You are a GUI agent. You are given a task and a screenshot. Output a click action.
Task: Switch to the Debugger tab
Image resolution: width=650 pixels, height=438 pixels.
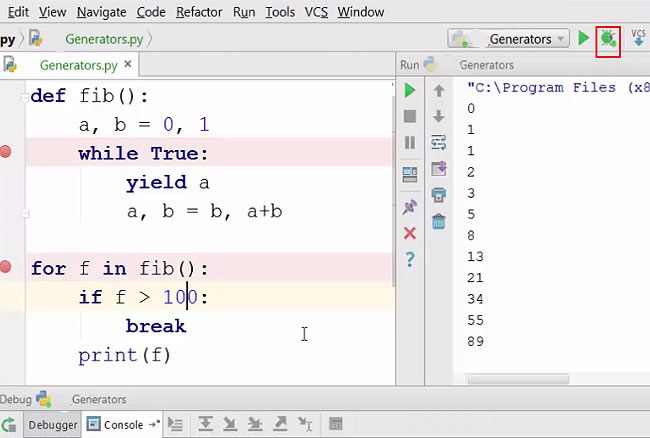[53, 425]
